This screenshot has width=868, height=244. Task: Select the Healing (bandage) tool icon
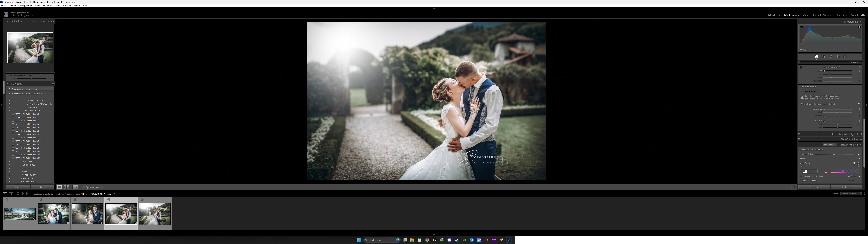[831, 57]
